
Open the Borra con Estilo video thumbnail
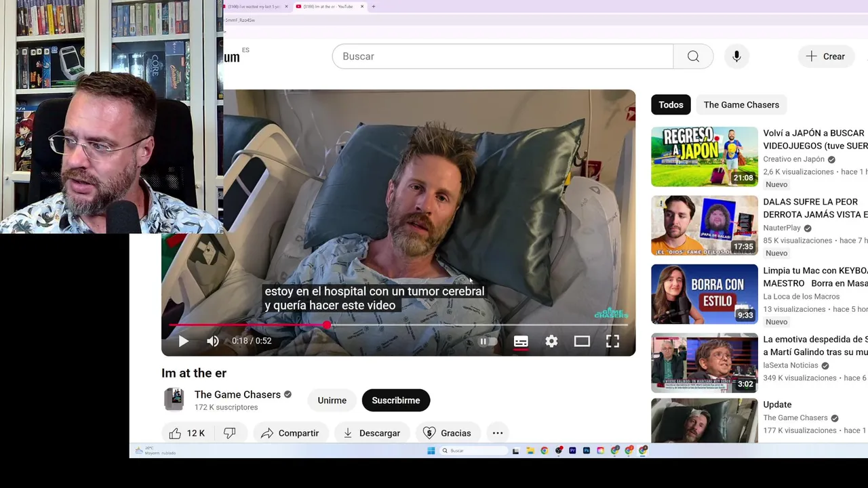coord(705,293)
